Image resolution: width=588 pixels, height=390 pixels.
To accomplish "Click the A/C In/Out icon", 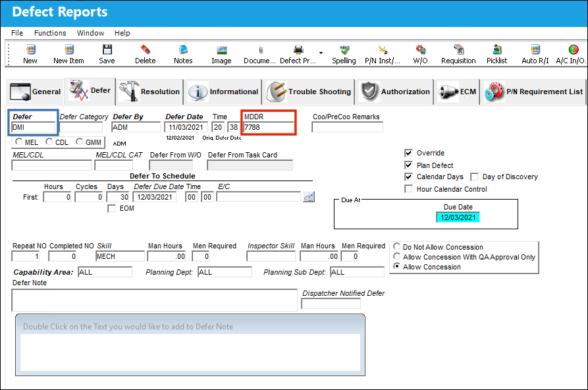I will tap(574, 49).
